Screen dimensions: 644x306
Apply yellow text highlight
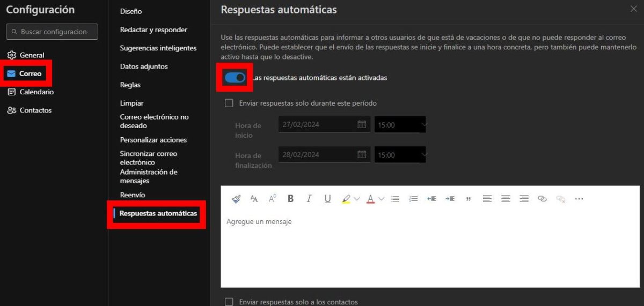point(346,199)
